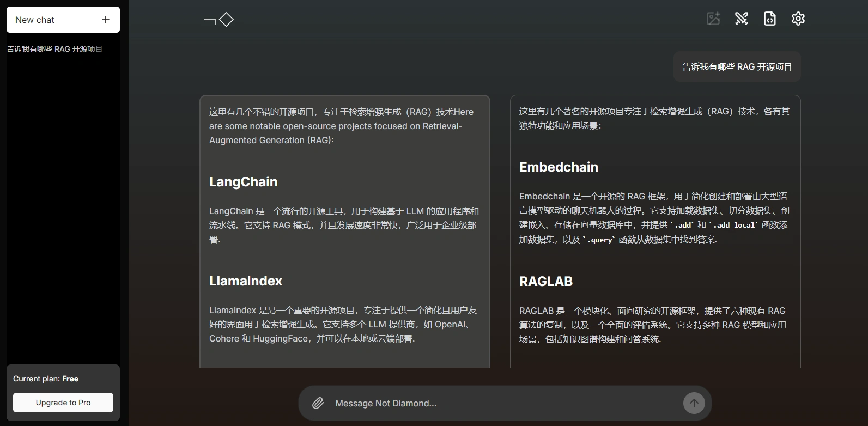The image size is (868, 426).
Task: Click the send arrow button
Action: click(x=694, y=403)
